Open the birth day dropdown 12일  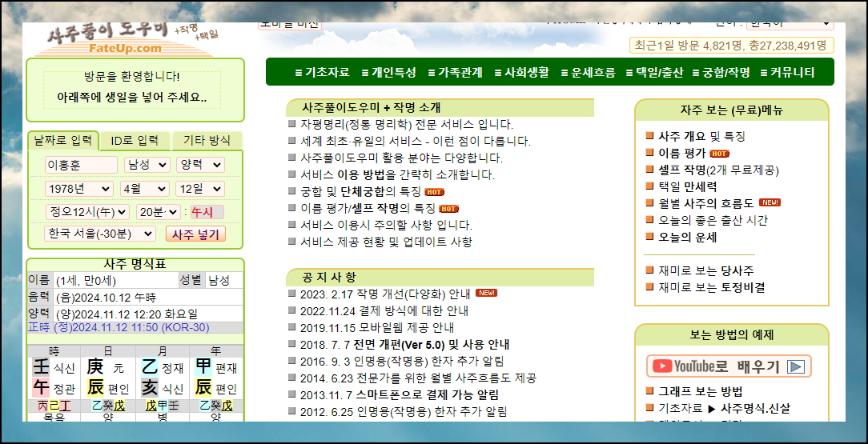coord(200,189)
